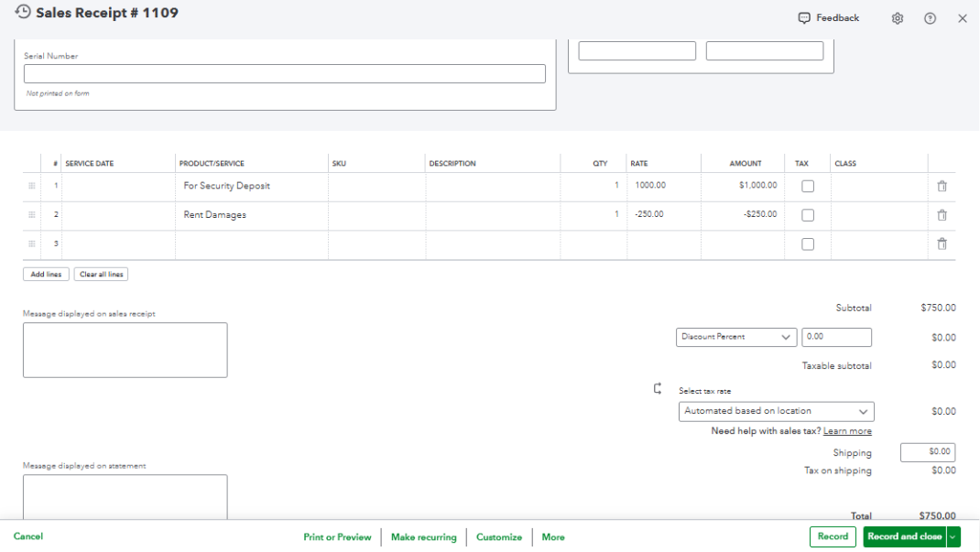Follow the Learn more sales tax link
The height and width of the screenshot is (552, 980).
(x=847, y=431)
